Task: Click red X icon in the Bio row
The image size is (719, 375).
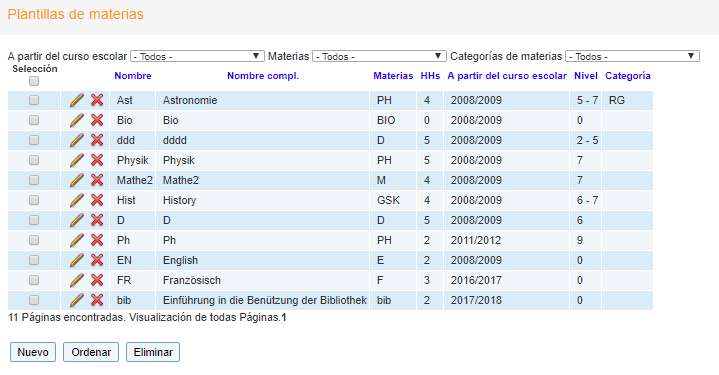Action: [97, 120]
